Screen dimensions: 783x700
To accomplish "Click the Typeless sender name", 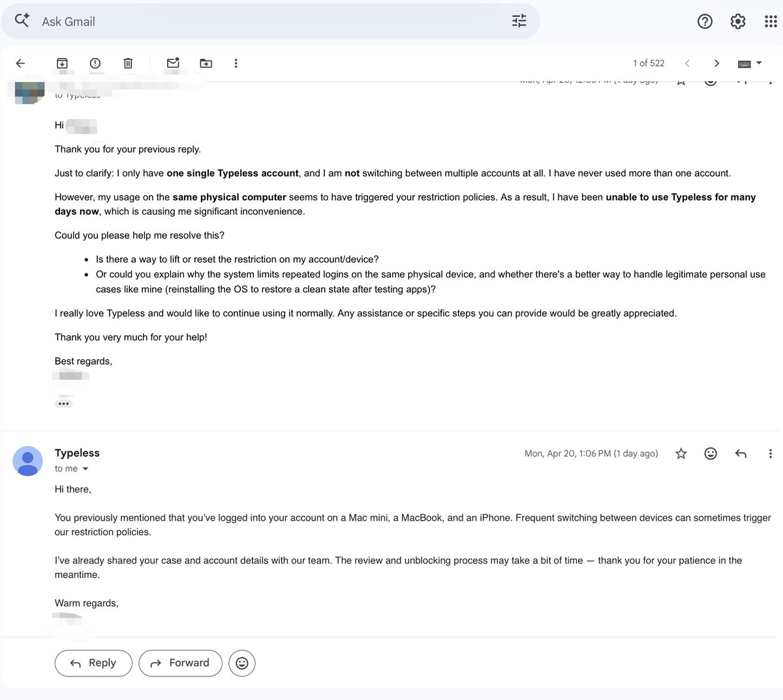I will (x=77, y=453).
